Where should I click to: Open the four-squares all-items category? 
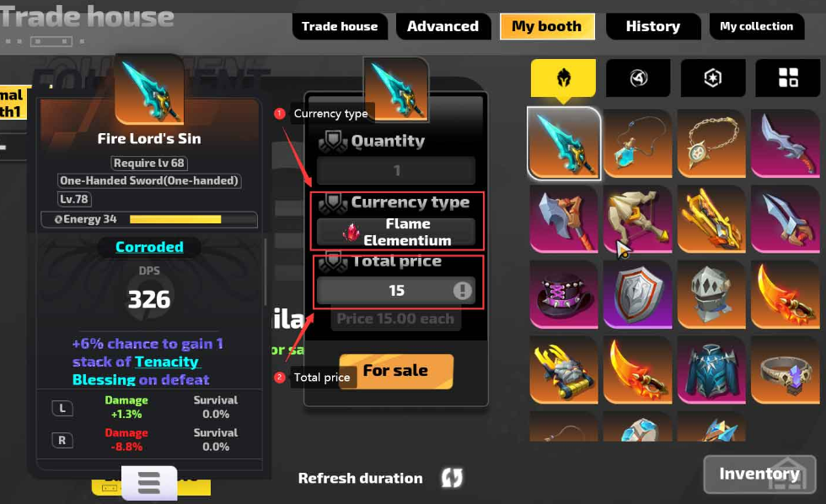coord(788,78)
